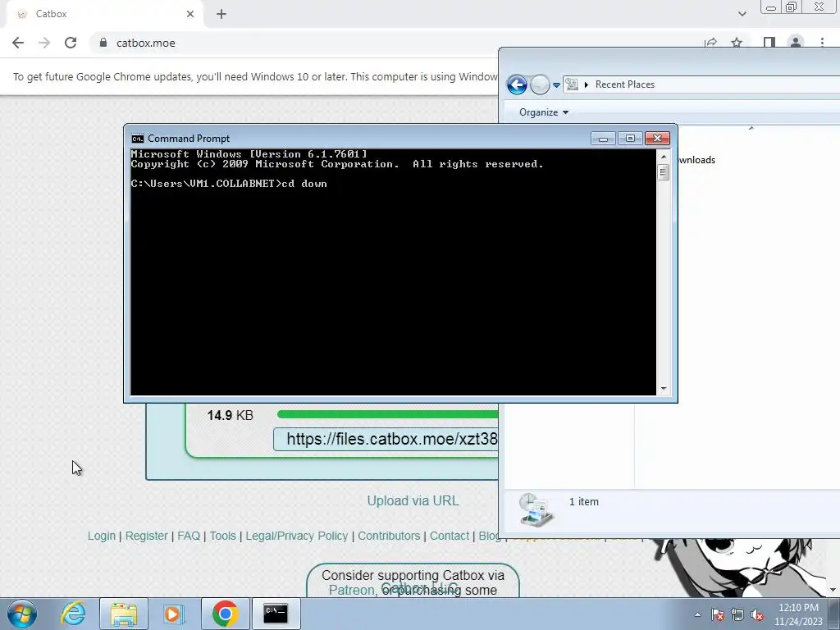This screenshot has height=630, width=840.
Task: Minimize the Command Prompt window
Action: [x=603, y=139]
